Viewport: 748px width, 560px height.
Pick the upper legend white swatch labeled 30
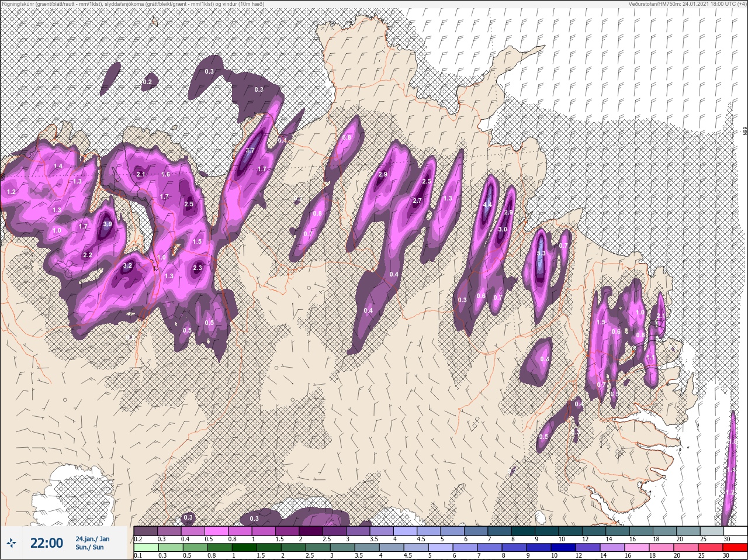(x=735, y=531)
